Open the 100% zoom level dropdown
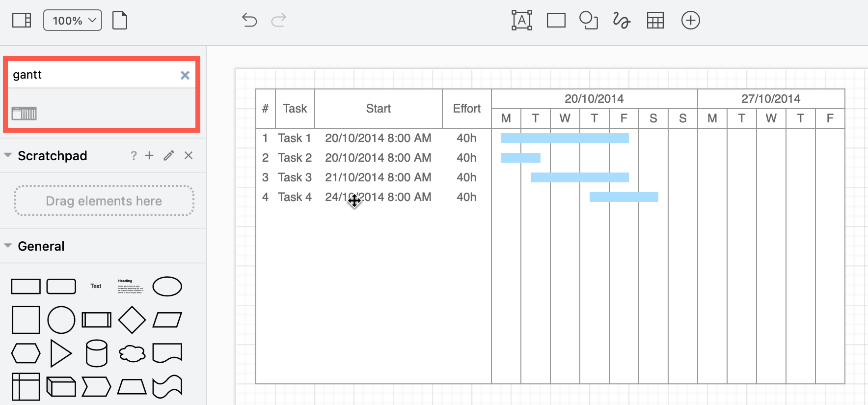 pyautogui.click(x=73, y=21)
